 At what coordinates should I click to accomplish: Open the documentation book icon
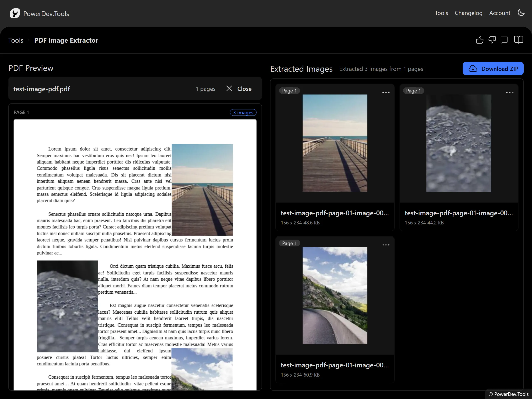tap(518, 40)
